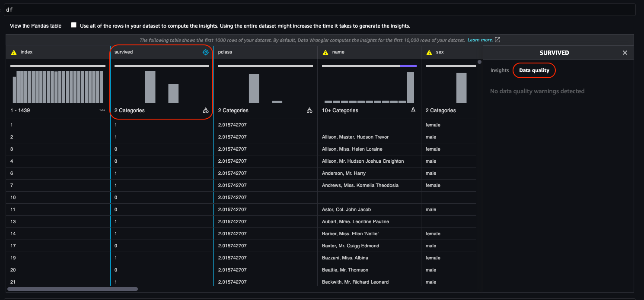Enable using all rows to compute insights

(73, 25)
